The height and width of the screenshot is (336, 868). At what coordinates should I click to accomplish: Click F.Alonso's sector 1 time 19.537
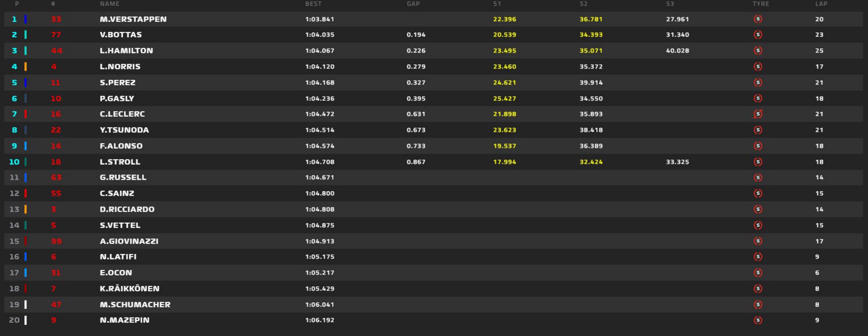[x=505, y=146]
